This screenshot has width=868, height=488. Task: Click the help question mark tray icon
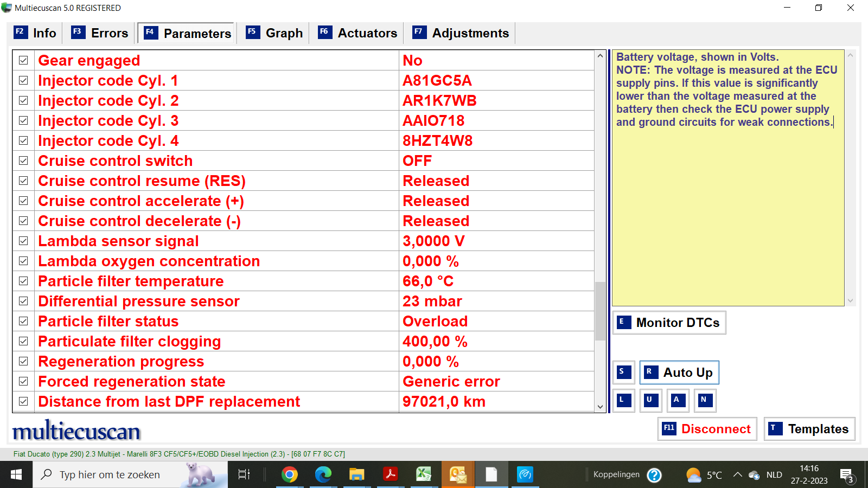coord(654,475)
